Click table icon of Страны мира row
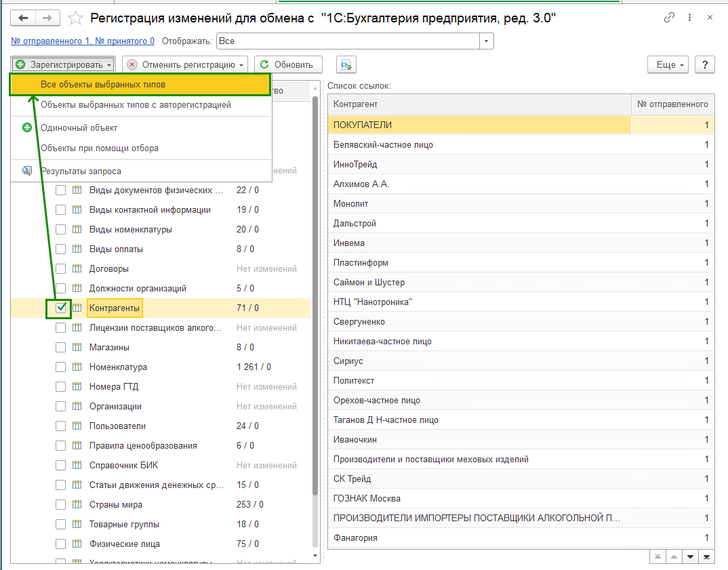Image resolution: width=728 pixels, height=570 pixels. tap(77, 504)
